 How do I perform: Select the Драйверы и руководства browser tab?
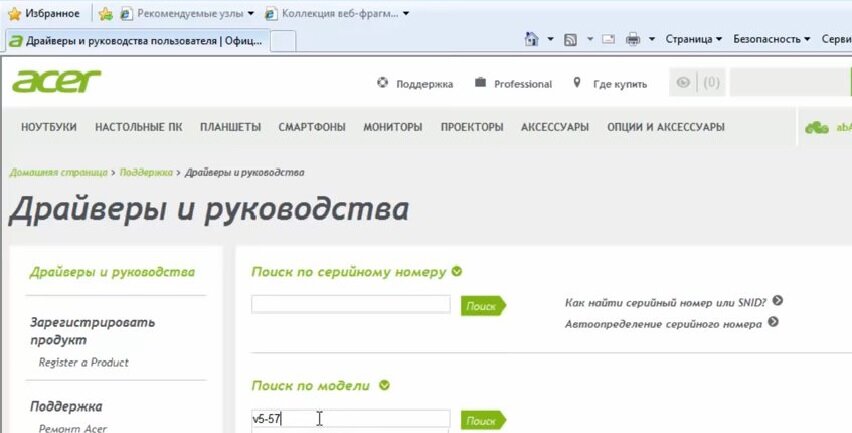coord(136,41)
